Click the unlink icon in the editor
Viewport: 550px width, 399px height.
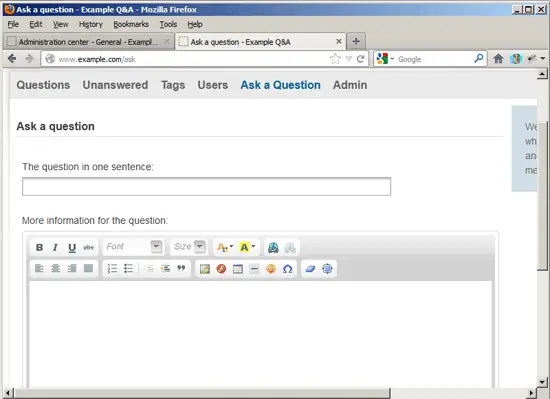pyautogui.click(x=290, y=248)
